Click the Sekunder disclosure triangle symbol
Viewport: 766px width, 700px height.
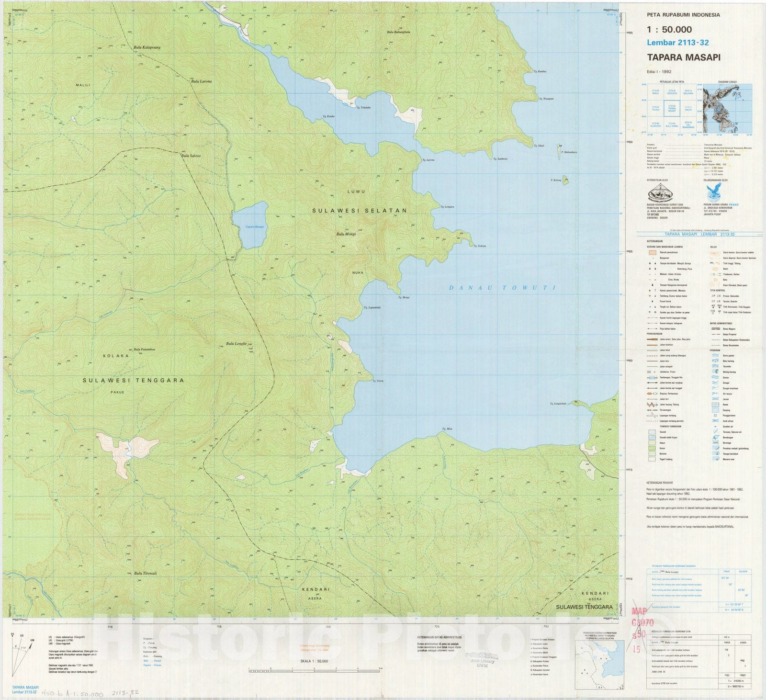pyautogui.click(x=718, y=296)
